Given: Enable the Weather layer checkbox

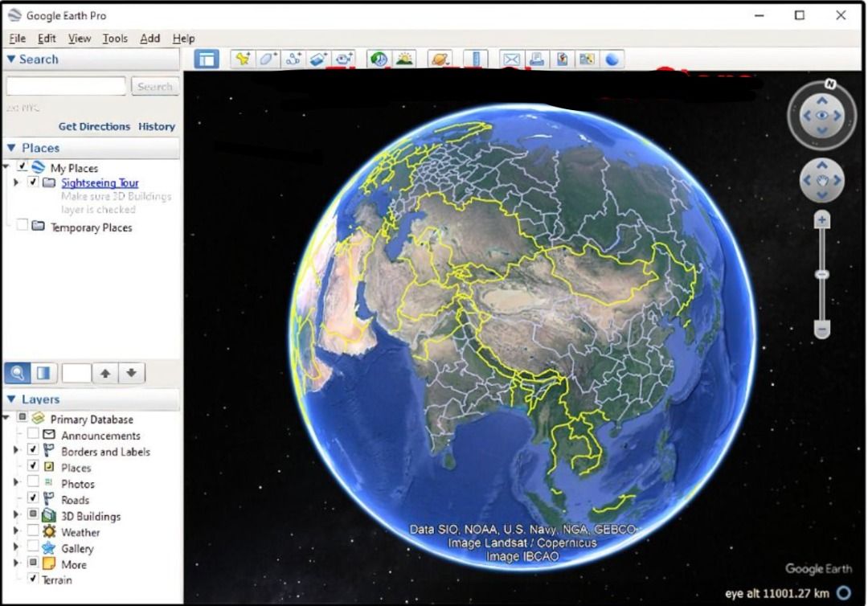Looking at the screenshot, I should (x=33, y=530).
